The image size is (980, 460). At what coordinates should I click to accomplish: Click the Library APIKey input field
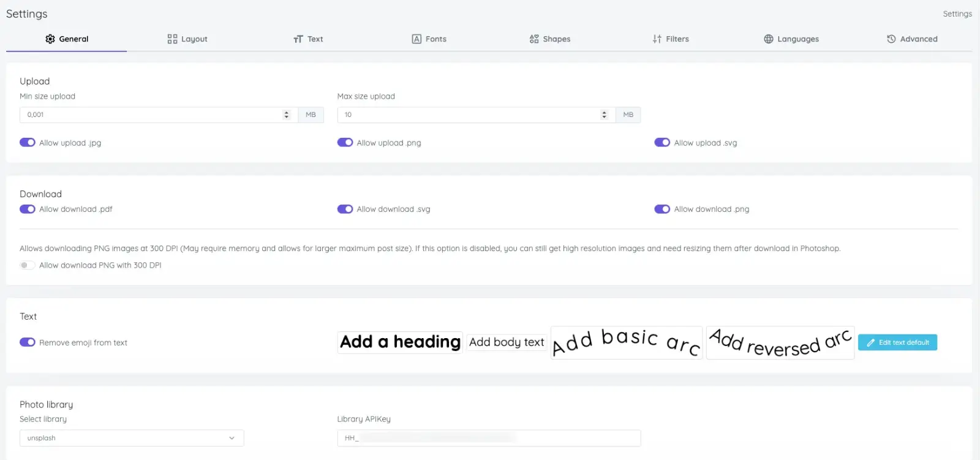[x=489, y=438]
